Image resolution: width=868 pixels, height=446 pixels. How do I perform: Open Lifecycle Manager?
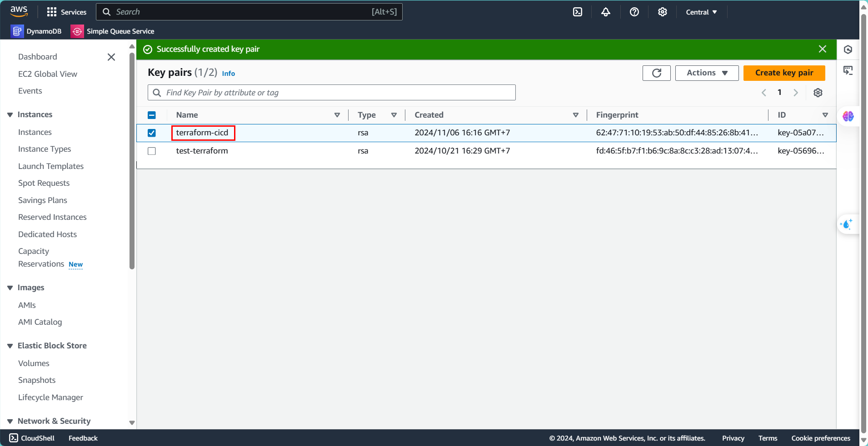[x=51, y=397]
